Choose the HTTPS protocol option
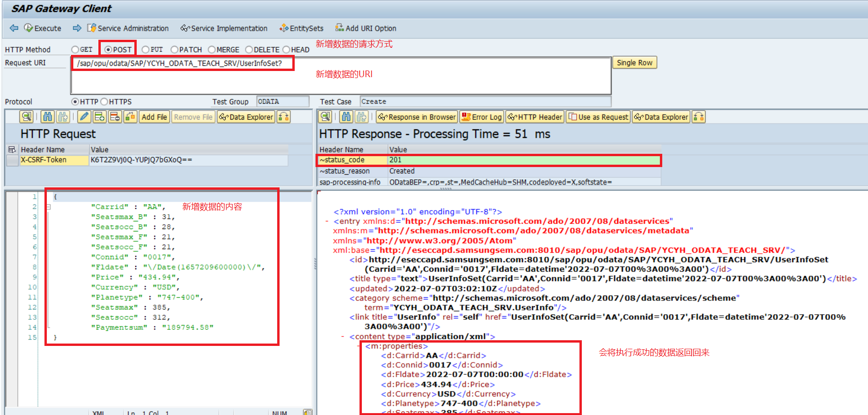This screenshot has width=868, height=415. [x=104, y=102]
